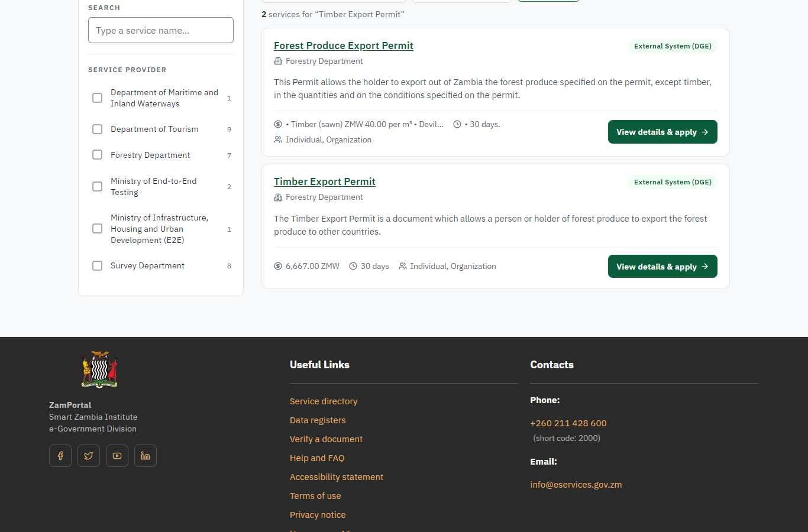Image resolution: width=808 pixels, height=532 pixels.
Task: Open the LinkedIn social icon
Action: 146,456
